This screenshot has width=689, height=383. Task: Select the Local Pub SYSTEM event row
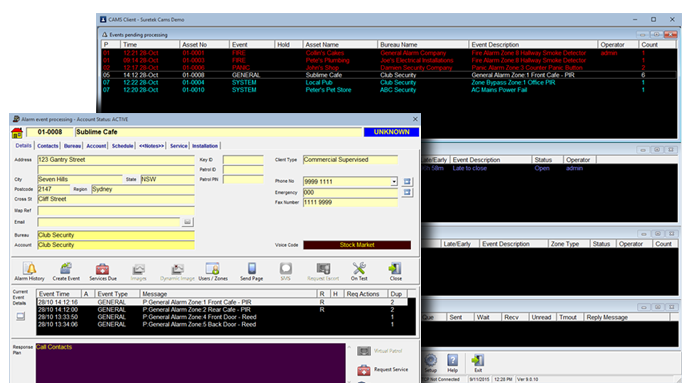click(389, 83)
